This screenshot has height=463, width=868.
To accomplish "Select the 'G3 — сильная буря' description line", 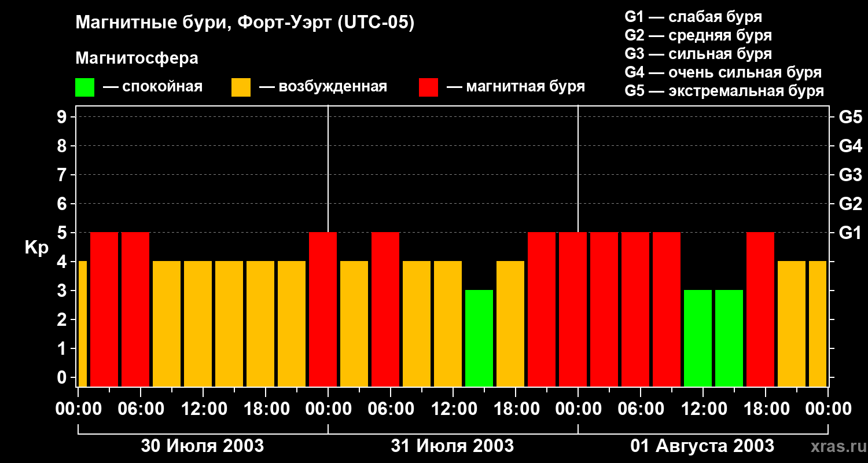I will point(698,54).
